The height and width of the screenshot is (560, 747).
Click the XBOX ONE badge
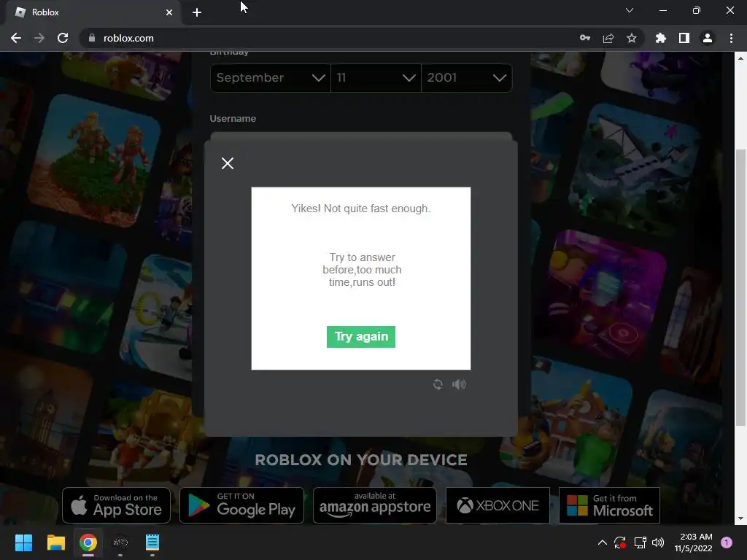[498, 505]
